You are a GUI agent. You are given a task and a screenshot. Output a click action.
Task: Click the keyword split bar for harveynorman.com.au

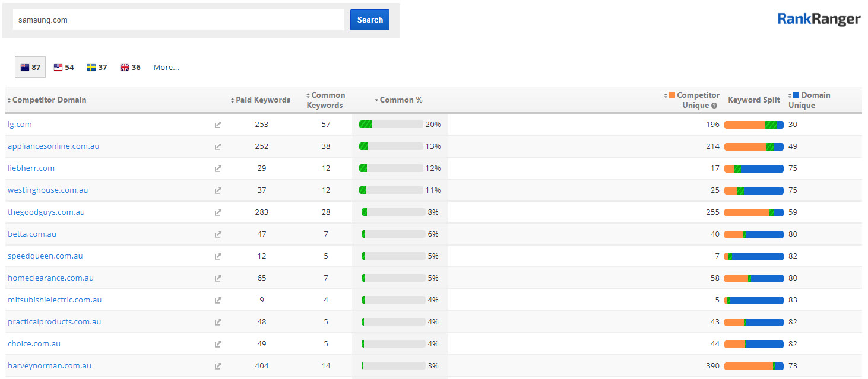point(753,366)
